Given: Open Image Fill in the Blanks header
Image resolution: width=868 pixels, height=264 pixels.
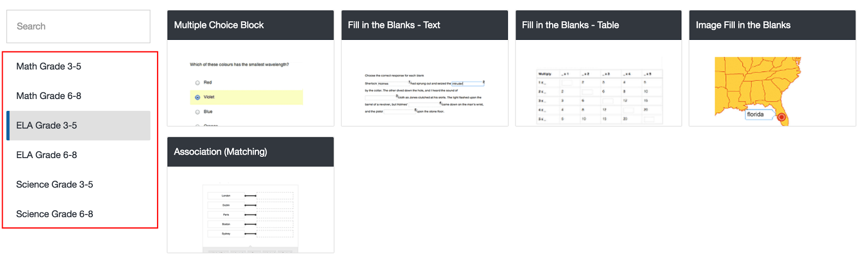Looking at the screenshot, I should (x=773, y=25).
